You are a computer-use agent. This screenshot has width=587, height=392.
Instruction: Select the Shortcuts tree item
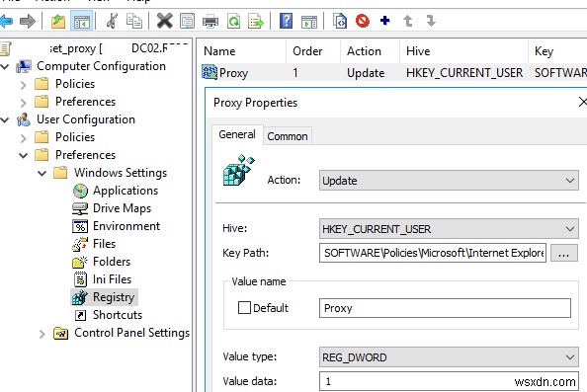tap(118, 315)
